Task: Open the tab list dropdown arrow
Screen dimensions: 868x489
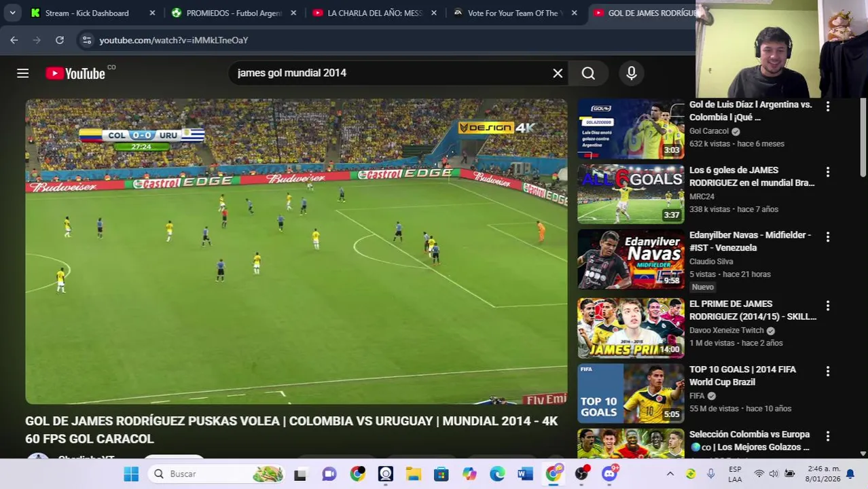Action: (12, 13)
